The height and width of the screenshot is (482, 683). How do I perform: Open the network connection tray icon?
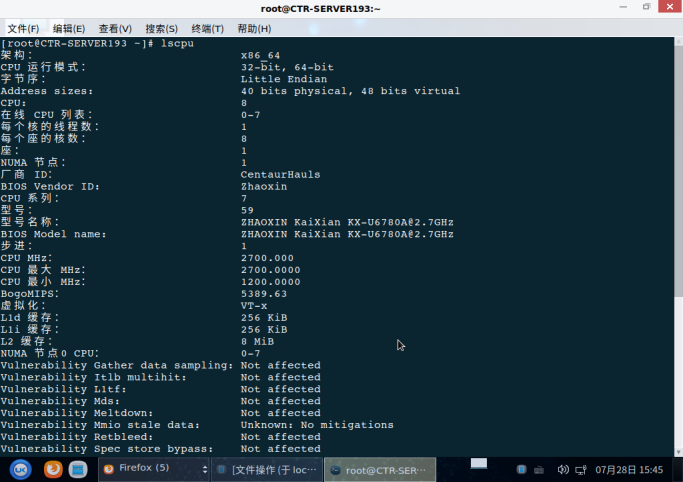coord(581,470)
